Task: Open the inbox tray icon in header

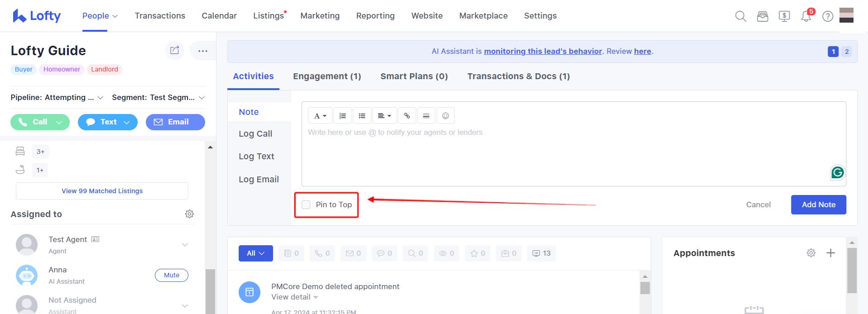Action: [762, 16]
